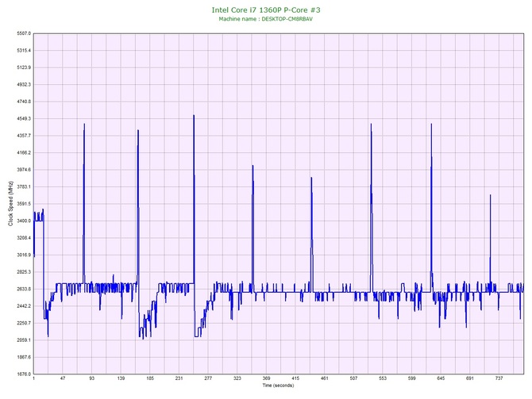Click the x-axis tick label 277
The height and width of the screenshot is (399, 532).
pyautogui.click(x=208, y=378)
